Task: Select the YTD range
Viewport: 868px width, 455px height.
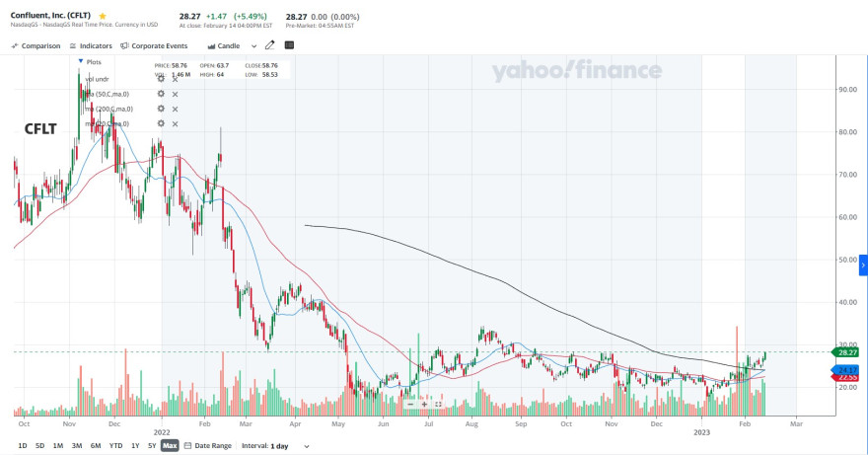Action: pos(115,445)
